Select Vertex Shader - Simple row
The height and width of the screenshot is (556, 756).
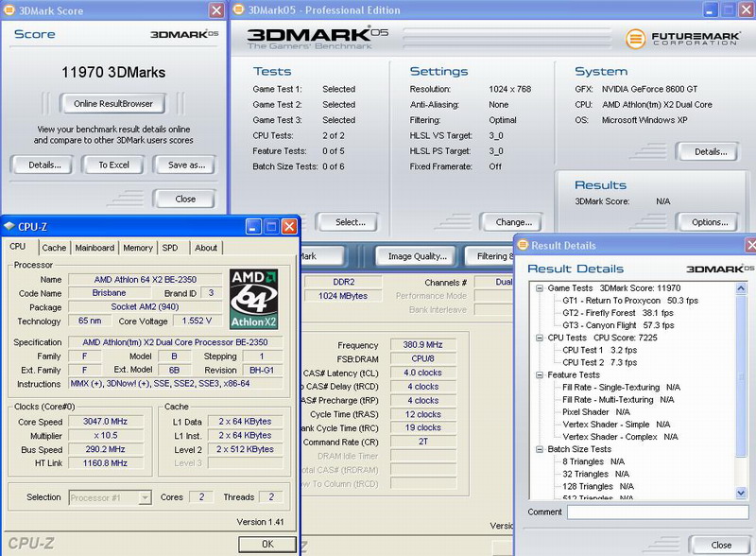coord(616,425)
